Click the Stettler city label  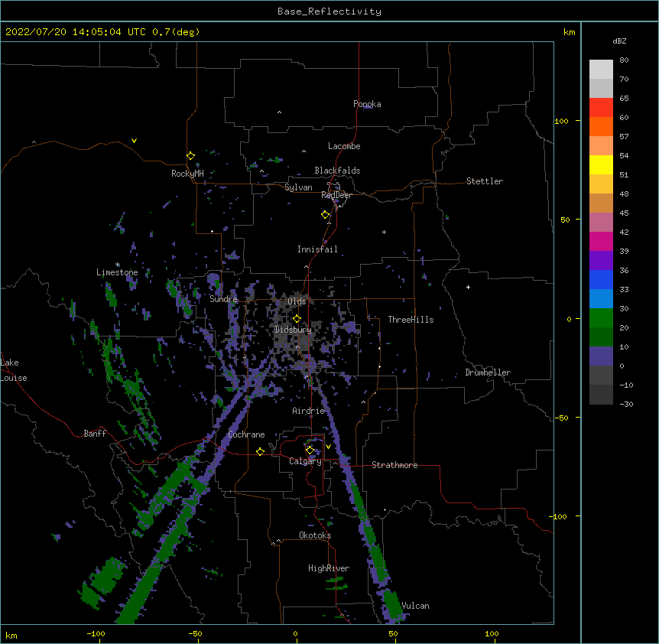coord(485,181)
